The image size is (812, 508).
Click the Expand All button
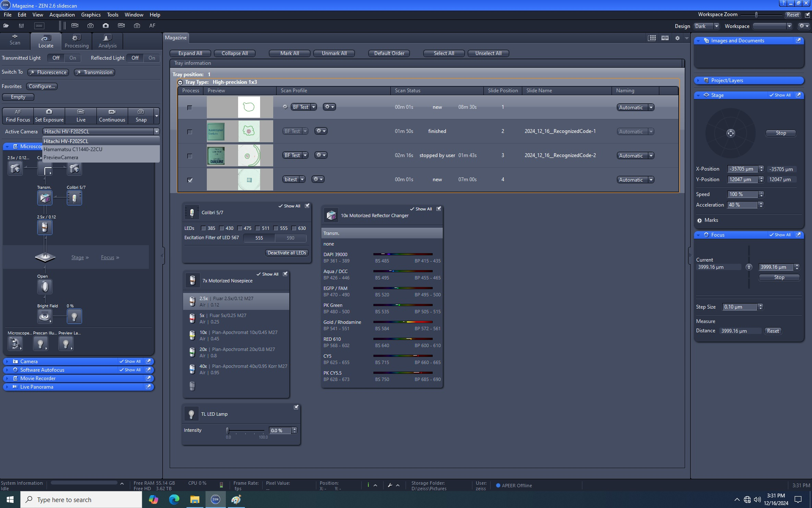coord(190,53)
